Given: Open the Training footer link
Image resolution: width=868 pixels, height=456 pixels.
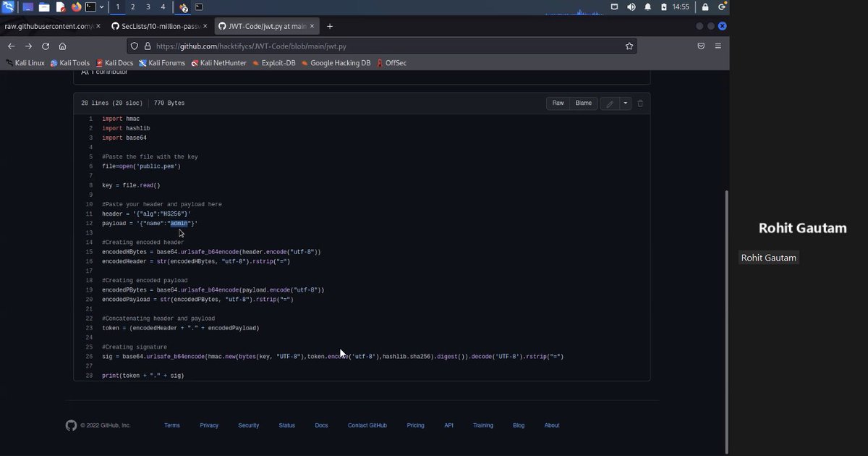Looking at the screenshot, I should (483, 426).
